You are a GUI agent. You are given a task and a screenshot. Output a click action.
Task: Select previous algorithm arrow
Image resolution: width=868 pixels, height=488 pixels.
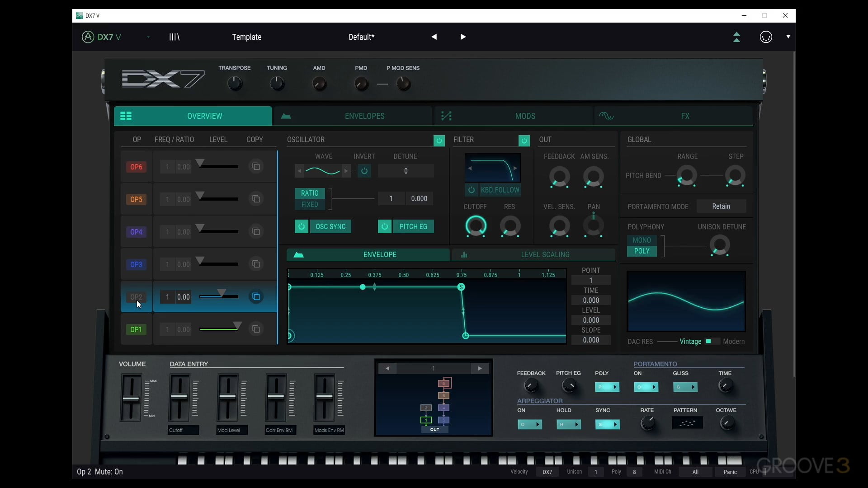point(387,368)
